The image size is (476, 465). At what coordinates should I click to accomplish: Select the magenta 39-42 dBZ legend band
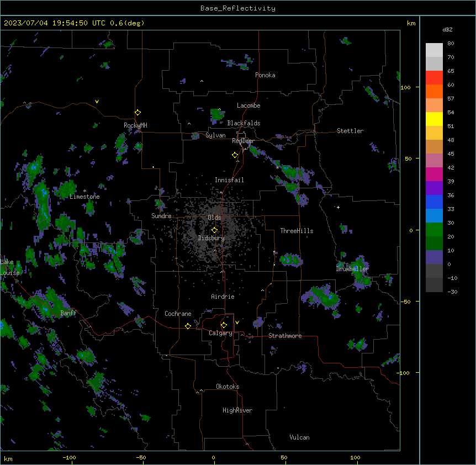pyautogui.click(x=434, y=174)
